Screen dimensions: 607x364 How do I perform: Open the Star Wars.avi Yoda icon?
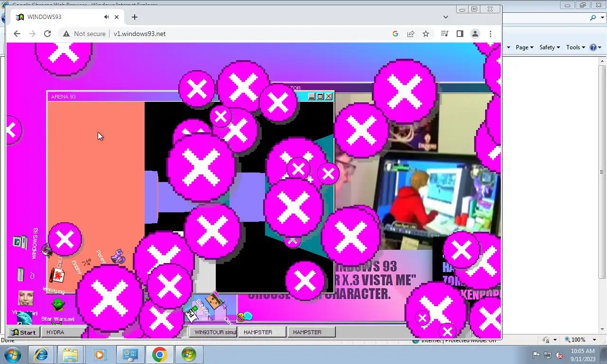(58, 304)
